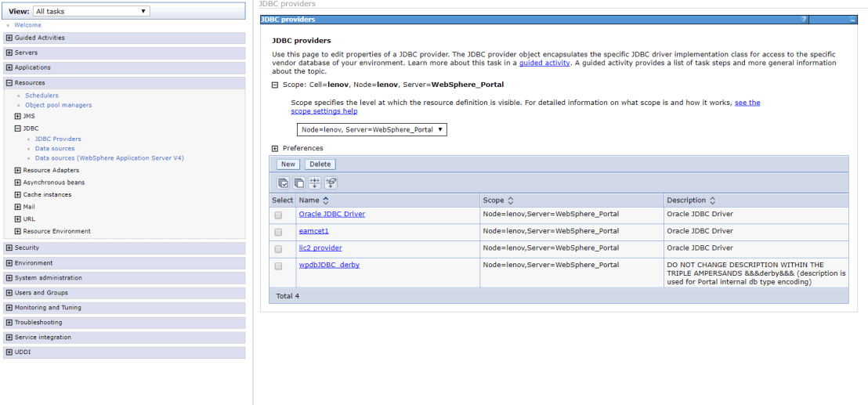
Task: Click the New button
Action: pos(288,165)
